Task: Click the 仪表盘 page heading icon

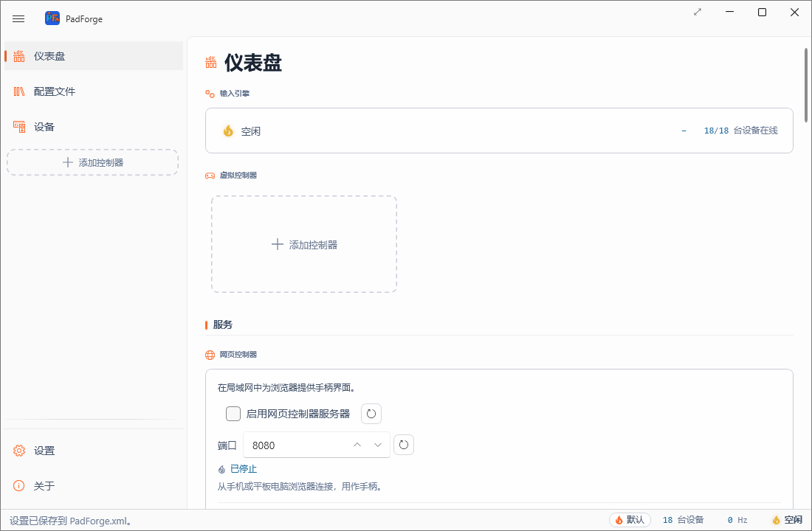Action: [x=211, y=63]
